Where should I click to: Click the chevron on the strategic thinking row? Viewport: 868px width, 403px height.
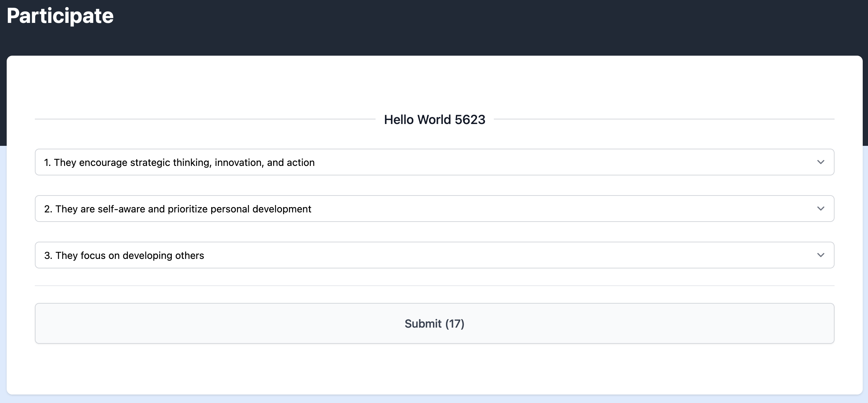coord(820,162)
